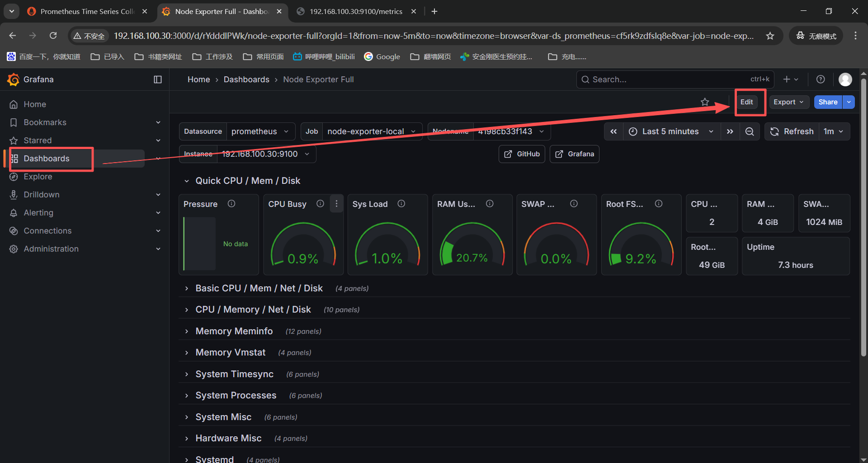This screenshot has width=868, height=463.
Task: Zoom out the time range
Action: [750, 131]
